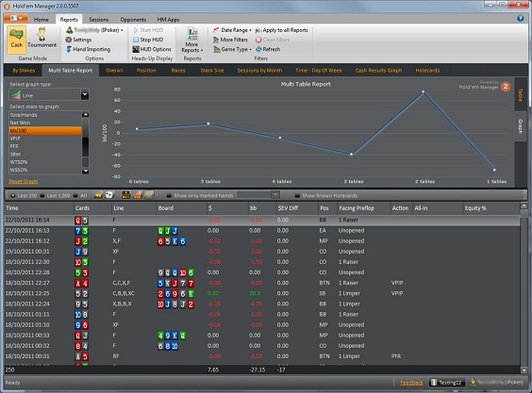Open the Settings gear option

pos(78,40)
